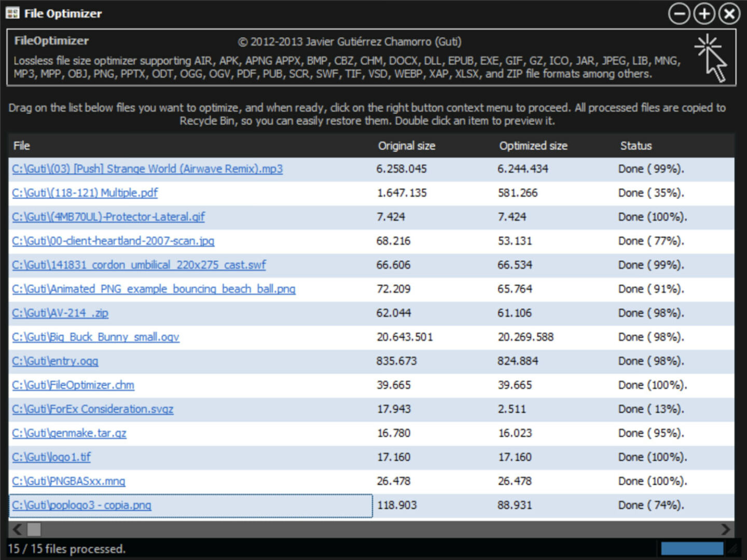Click the horizontal scrollbar thumb
Screen dimensions: 747x560
coord(34,529)
